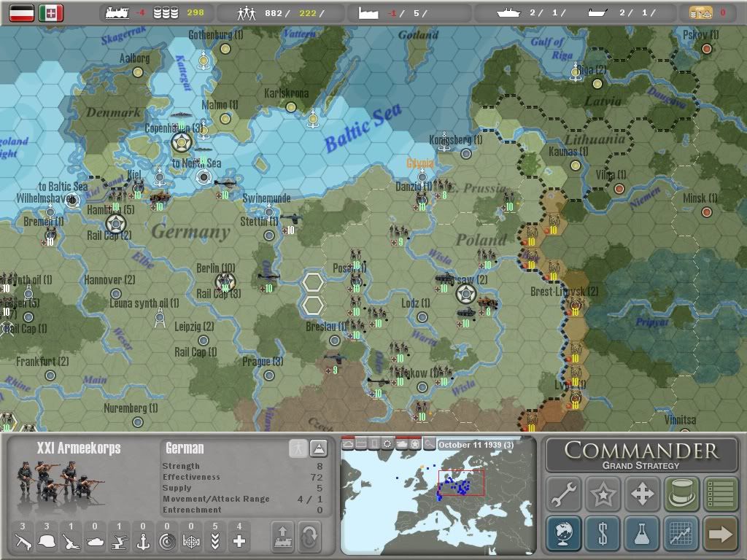The height and width of the screenshot is (560, 747).
Task: Click the tank stat icon
Action: (95, 541)
